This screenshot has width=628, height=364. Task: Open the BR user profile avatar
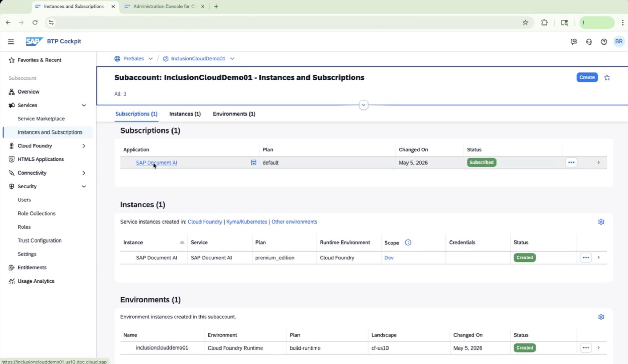[619, 41]
